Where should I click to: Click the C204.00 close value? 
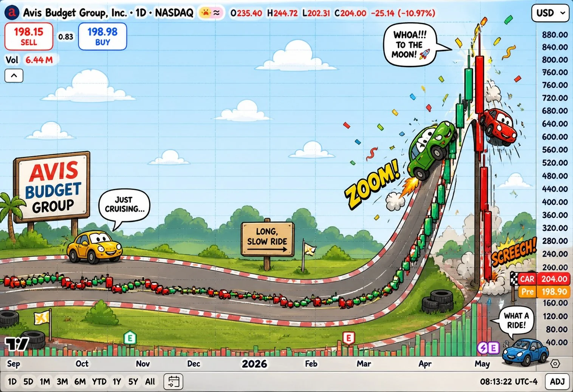click(x=350, y=13)
